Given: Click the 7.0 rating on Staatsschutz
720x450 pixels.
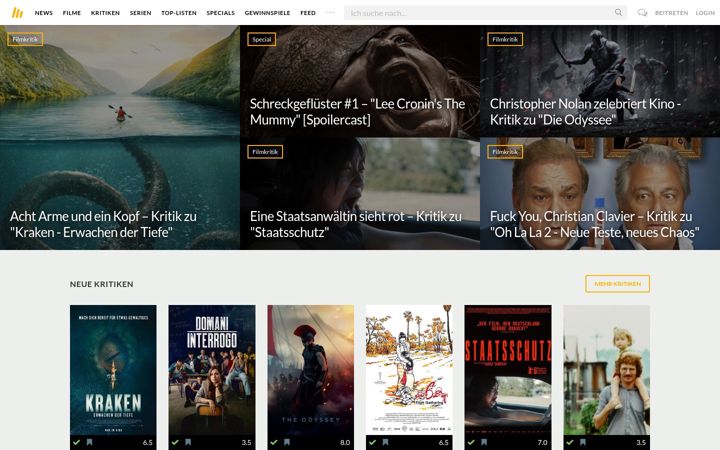Looking at the screenshot, I should [x=542, y=443].
